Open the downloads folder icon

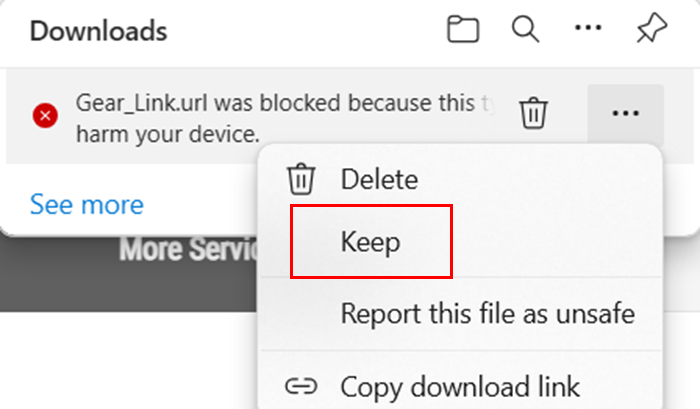[x=463, y=29]
